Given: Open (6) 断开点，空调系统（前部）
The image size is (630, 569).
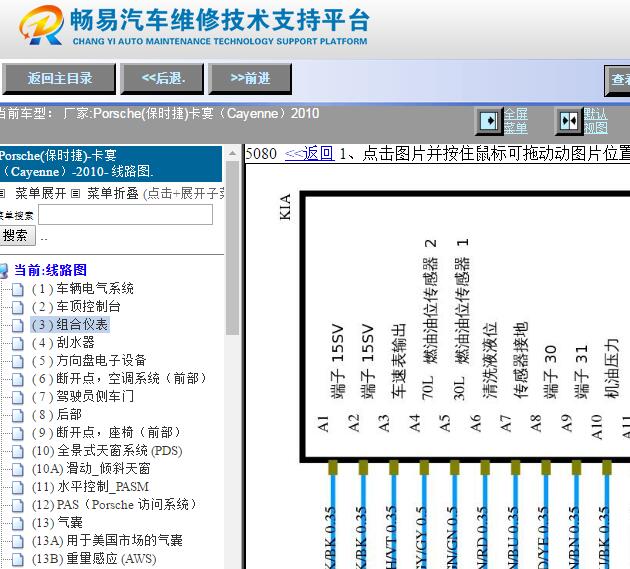Looking at the screenshot, I should point(119,379).
